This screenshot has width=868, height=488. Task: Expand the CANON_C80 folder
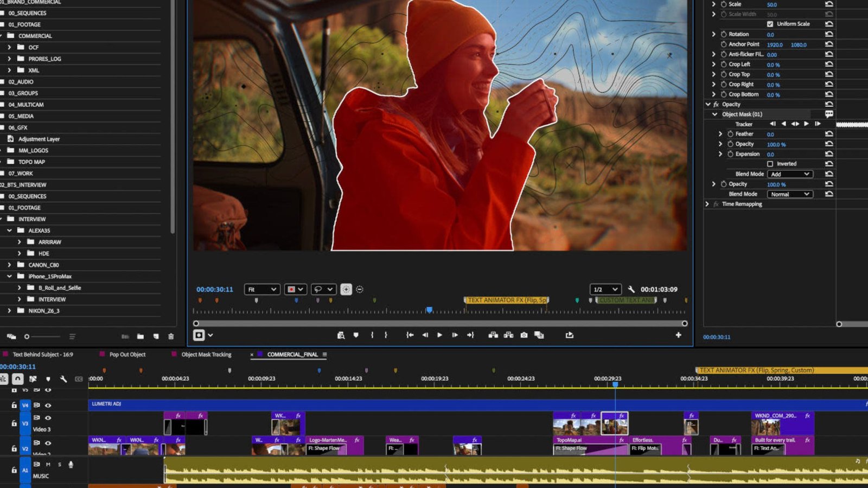(9, 265)
